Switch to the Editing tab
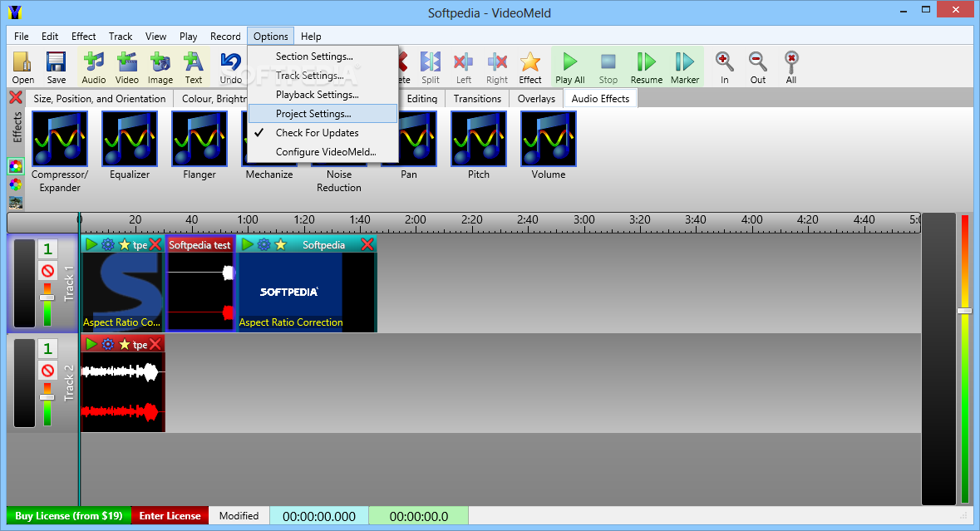Screen dimensions: 980x531 [422, 98]
